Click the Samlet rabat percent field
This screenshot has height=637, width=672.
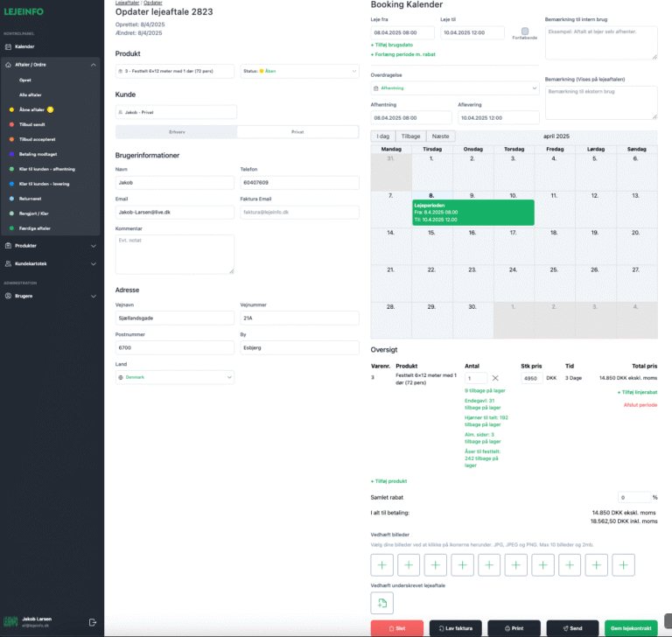click(634, 497)
